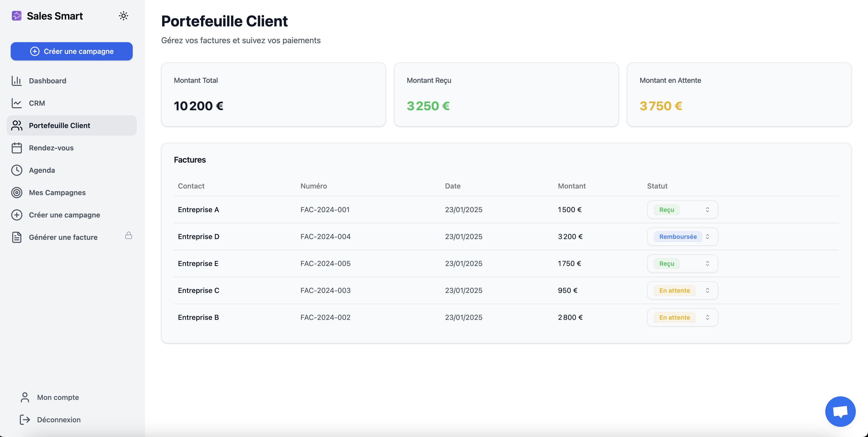Open Mon compte in the sidebar
Viewport: 868px width, 437px height.
point(58,397)
